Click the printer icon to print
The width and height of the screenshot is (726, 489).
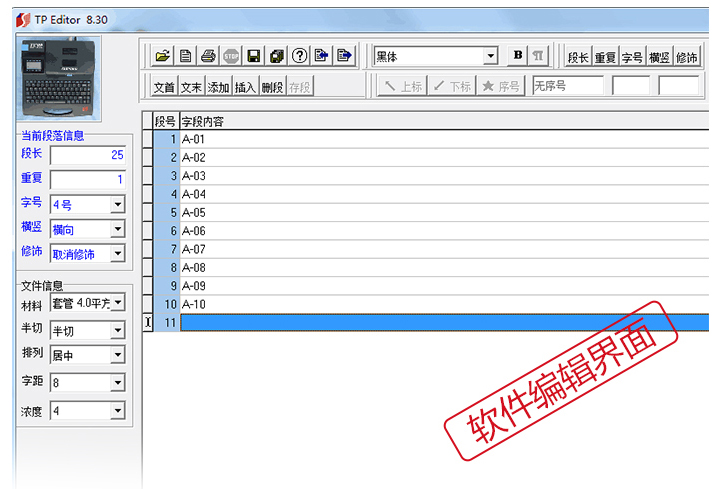tap(208, 56)
